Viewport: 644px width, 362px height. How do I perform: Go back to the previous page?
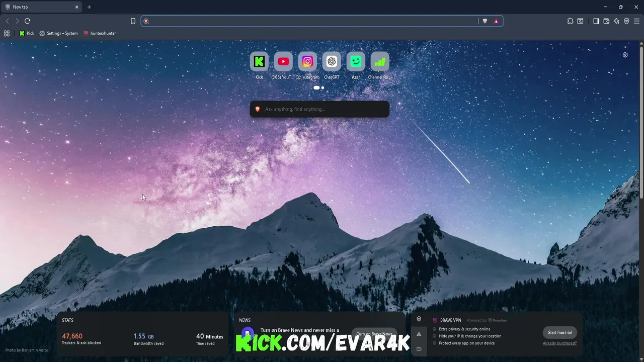click(x=7, y=21)
